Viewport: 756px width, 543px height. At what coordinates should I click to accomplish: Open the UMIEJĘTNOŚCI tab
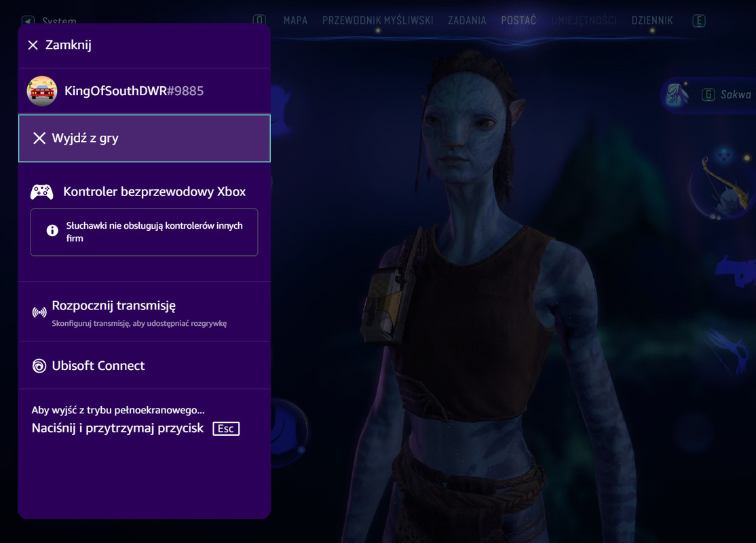tap(584, 20)
